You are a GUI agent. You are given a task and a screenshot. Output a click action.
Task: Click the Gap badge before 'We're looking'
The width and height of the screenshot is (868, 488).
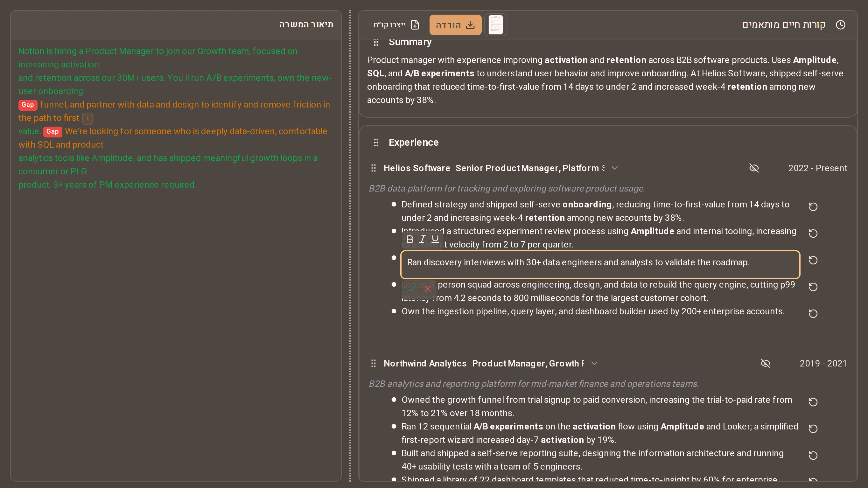pyautogui.click(x=52, y=131)
